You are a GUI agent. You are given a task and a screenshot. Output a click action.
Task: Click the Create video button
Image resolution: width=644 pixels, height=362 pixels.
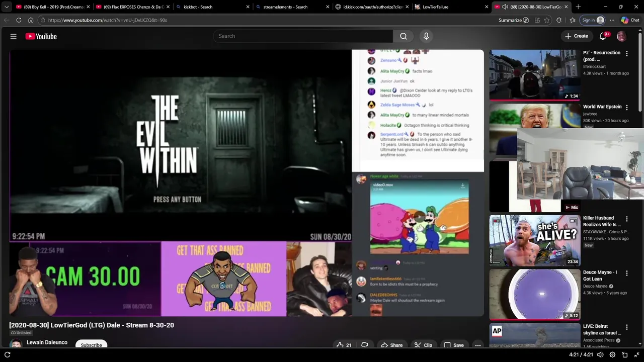point(576,36)
